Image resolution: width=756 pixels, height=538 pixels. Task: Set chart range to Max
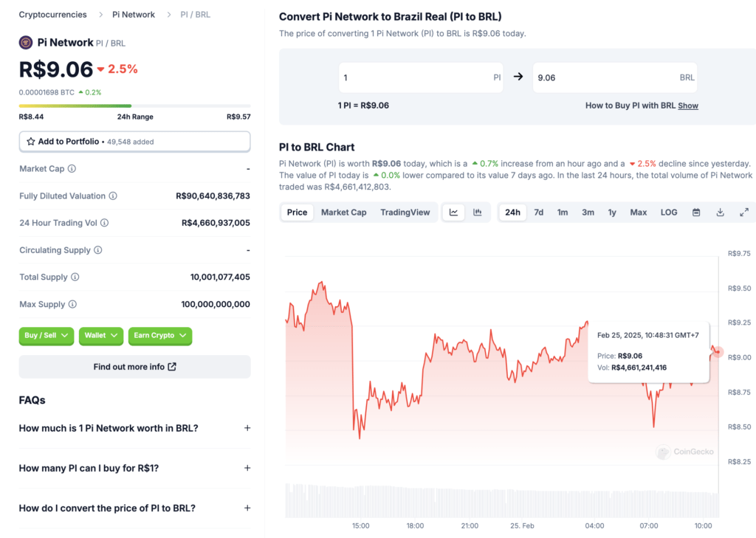(639, 212)
